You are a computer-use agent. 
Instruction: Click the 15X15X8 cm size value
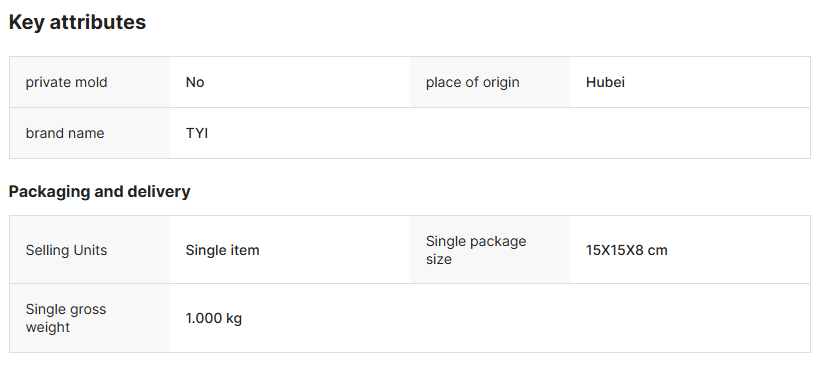[627, 250]
